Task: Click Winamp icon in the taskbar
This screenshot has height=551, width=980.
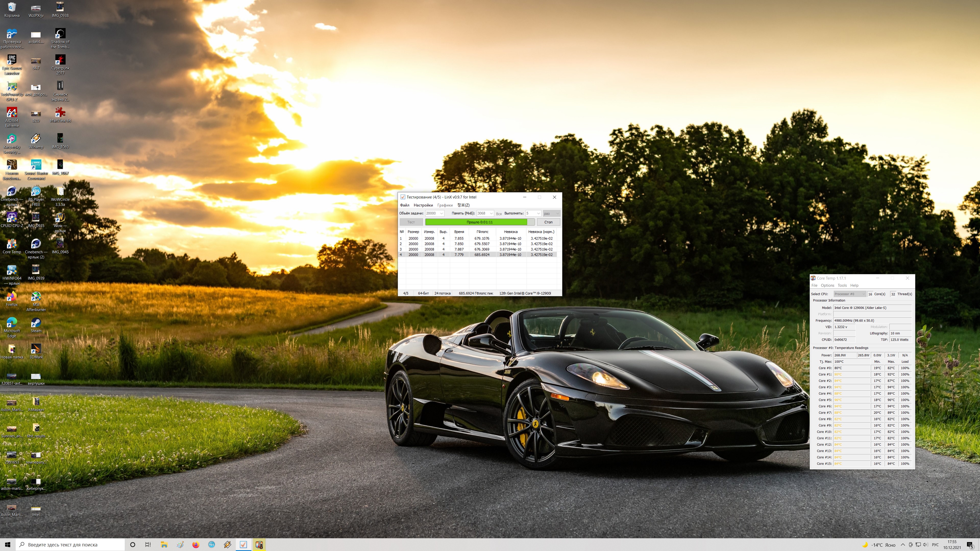Action: click(x=227, y=545)
